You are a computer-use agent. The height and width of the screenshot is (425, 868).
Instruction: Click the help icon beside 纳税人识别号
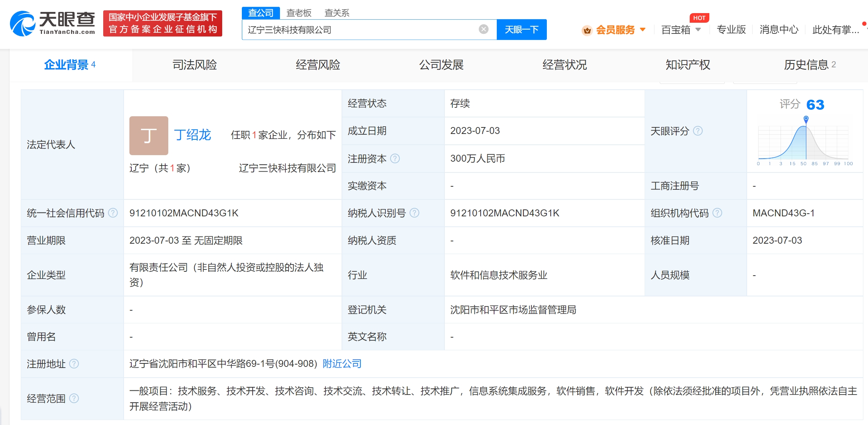coord(415,213)
